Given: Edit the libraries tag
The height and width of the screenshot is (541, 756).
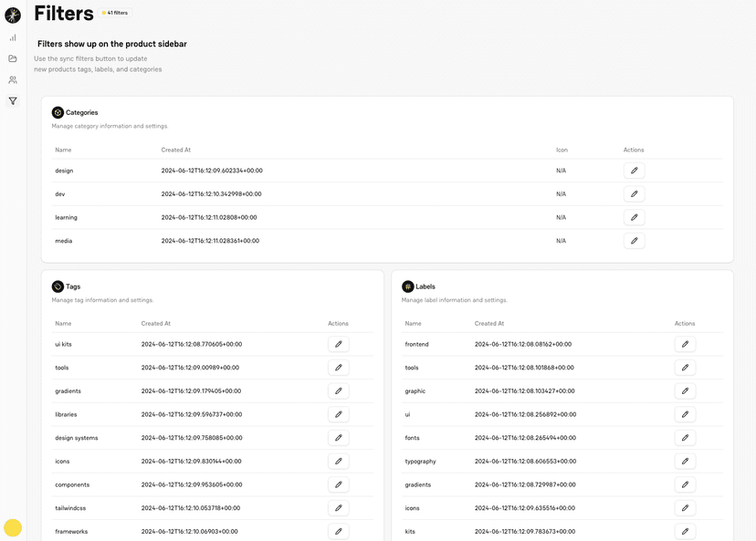Looking at the screenshot, I should click(339, 414).
